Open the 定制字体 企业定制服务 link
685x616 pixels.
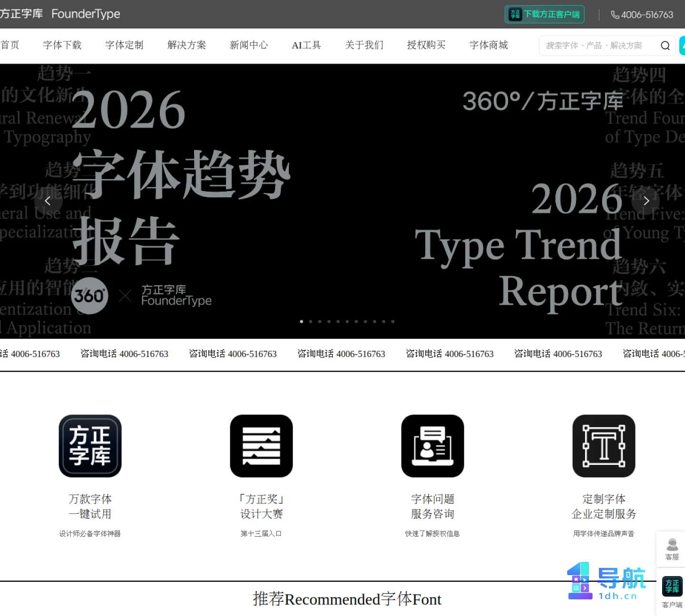tap(604, 506)
